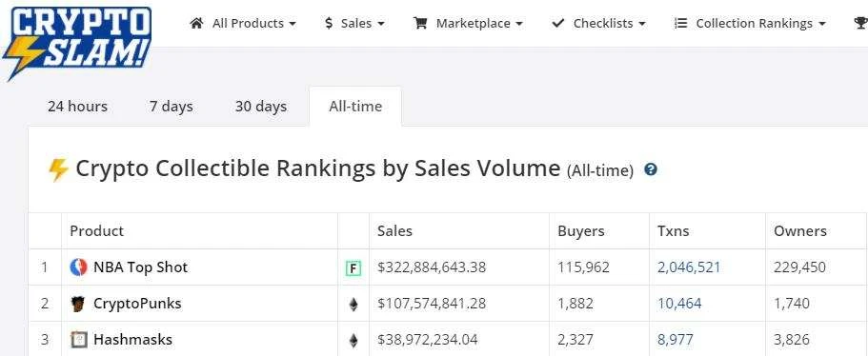Click the Hashmasks thumbnail icon
The width and height of the screenshot is (868, 356).
tap(79, 340)
